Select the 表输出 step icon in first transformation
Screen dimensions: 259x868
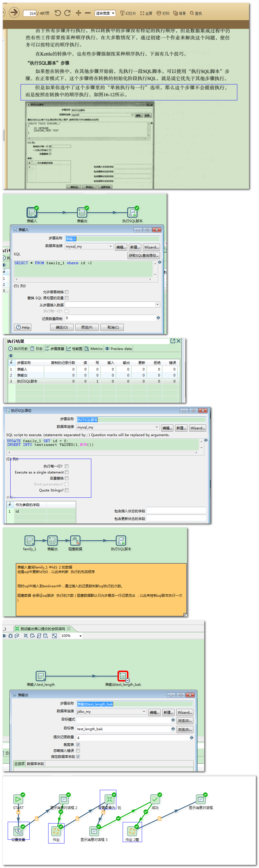coord(82,212)
